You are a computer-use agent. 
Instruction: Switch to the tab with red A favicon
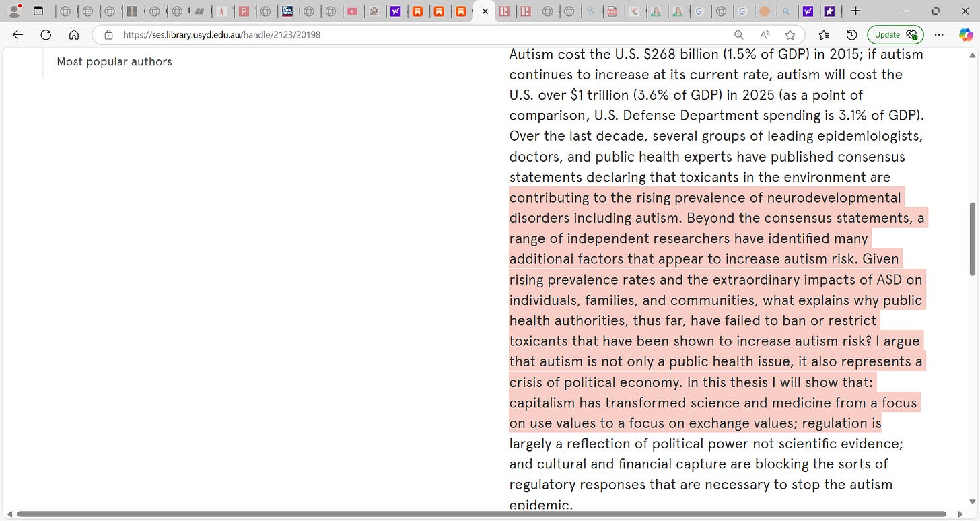221,11
